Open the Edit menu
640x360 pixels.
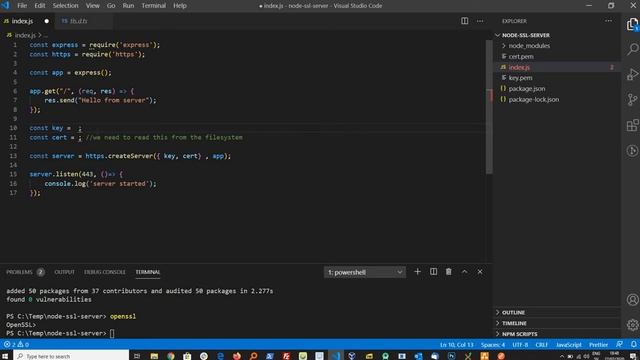[x=40, y=6]
